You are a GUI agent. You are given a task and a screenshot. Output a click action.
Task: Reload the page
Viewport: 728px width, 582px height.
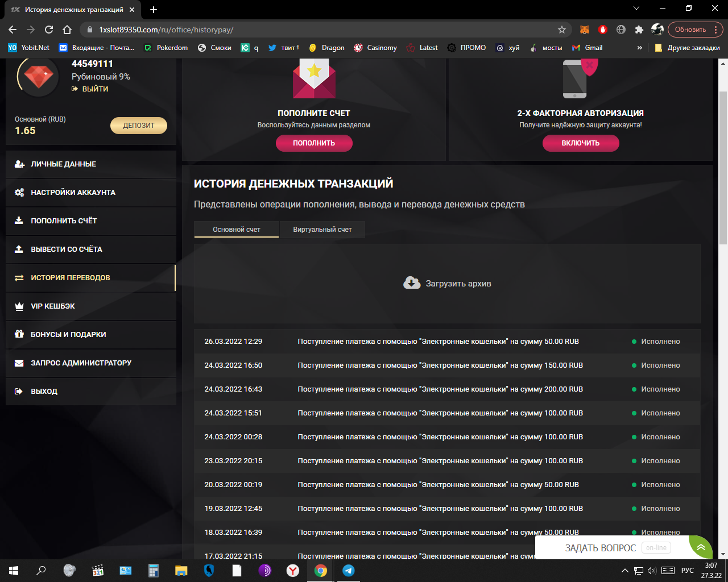[49, 30]
